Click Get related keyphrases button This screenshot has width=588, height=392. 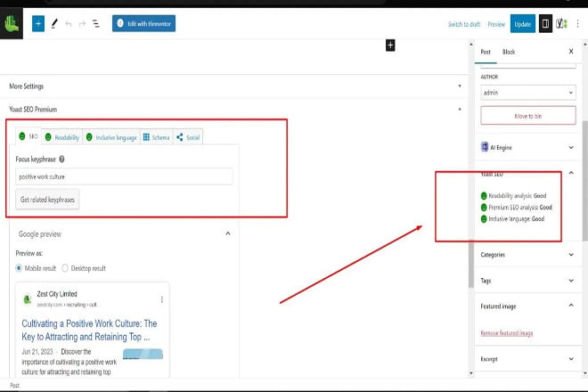(47, 200)
